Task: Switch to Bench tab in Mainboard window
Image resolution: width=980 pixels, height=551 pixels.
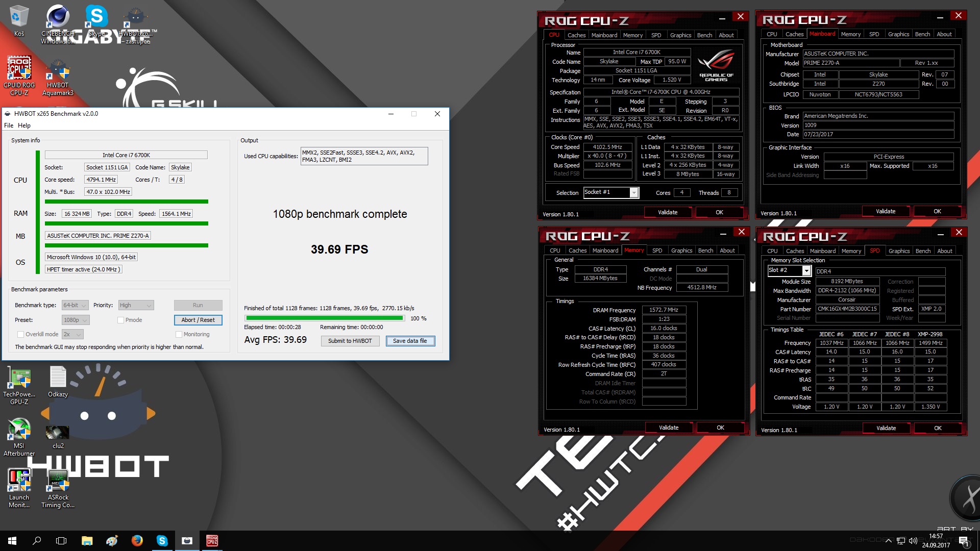Action: coord(922,34)
